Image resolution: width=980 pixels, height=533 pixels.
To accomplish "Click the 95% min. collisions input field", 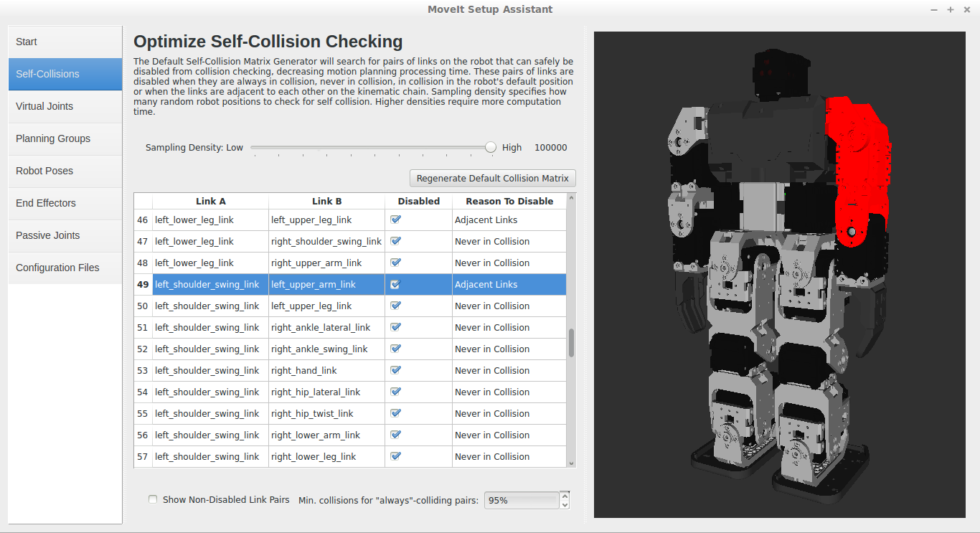I will click(522, 500).
